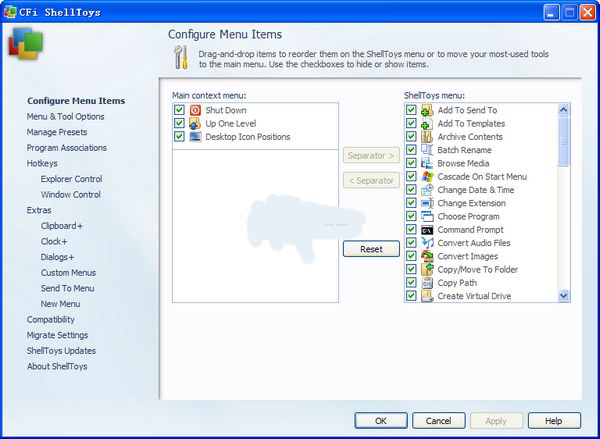Click the Convert Images icon
Viewport: 600px width, 439px height.
(427, 256)
